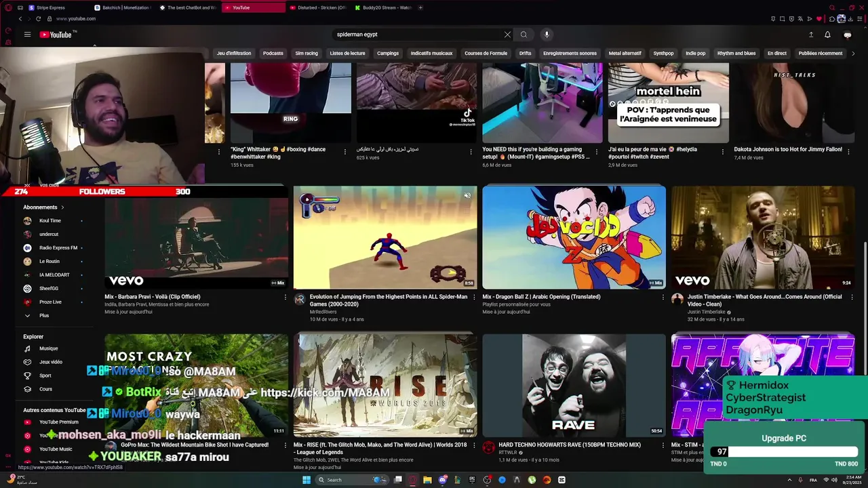Open the notifications bell
Viewport: 868px width, 488px height.
point(827,35)
